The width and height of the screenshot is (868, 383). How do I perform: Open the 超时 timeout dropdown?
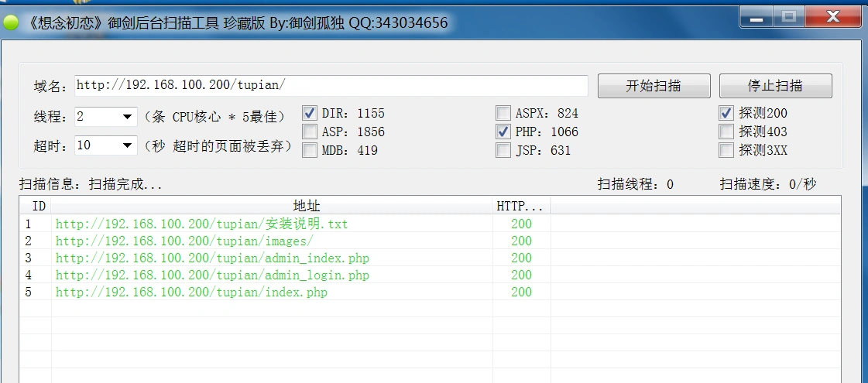[x=128, y=145]
